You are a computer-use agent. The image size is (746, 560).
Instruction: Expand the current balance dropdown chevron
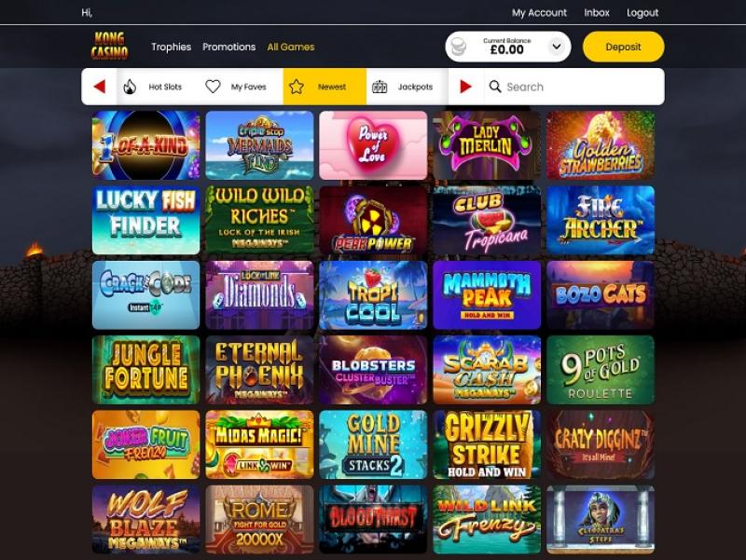[x=556, y=47]
